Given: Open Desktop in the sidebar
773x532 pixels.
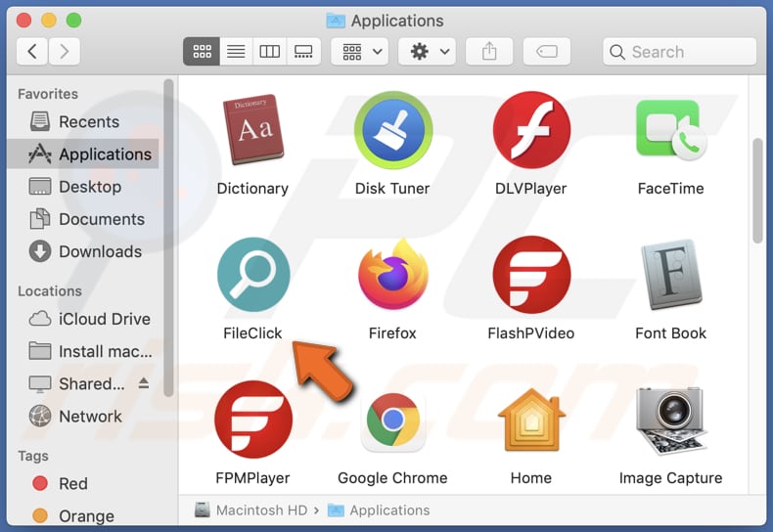Looking at the screenshot, I should (83, 187).
